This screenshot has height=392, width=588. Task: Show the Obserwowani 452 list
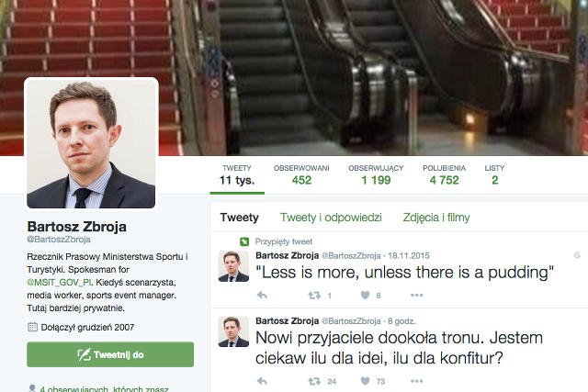[x=301, y=175]
